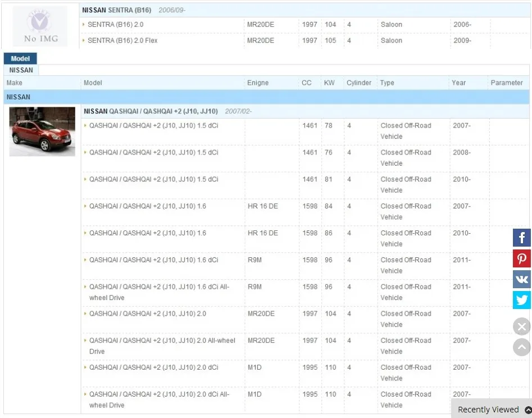Close the social share sidebar with X
This screenshot has height=418, width=532.
tap(521, 326)
